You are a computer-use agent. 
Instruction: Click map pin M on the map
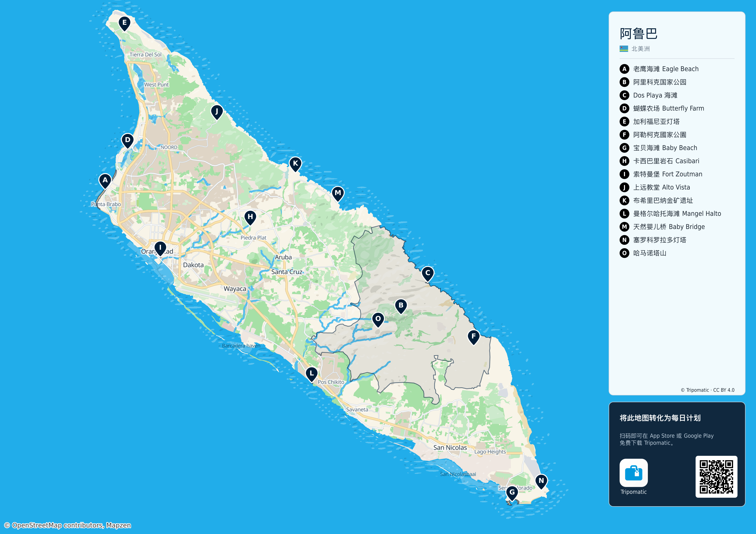338,194
